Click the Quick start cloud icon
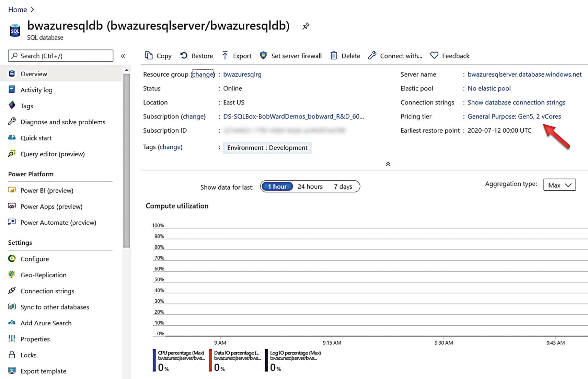The image size is (588, 379). coord(12,137)
